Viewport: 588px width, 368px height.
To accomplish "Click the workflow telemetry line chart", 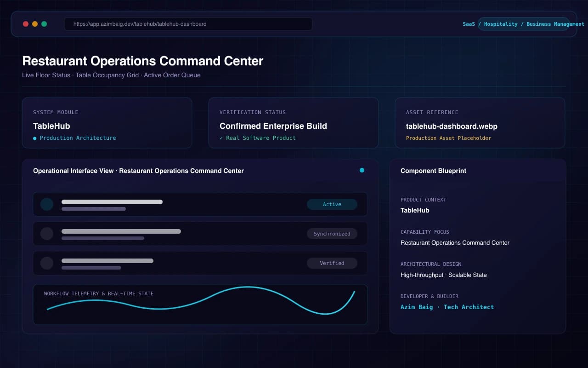I will click(201, 301).
